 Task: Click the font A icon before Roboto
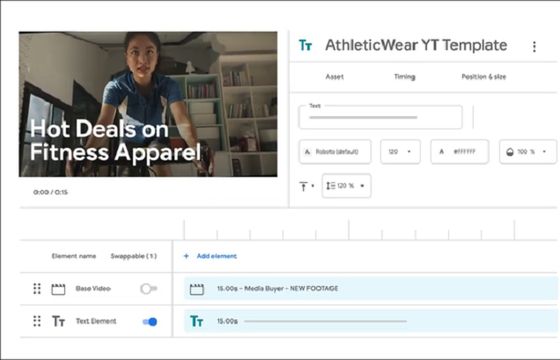(x=308, y=152)
